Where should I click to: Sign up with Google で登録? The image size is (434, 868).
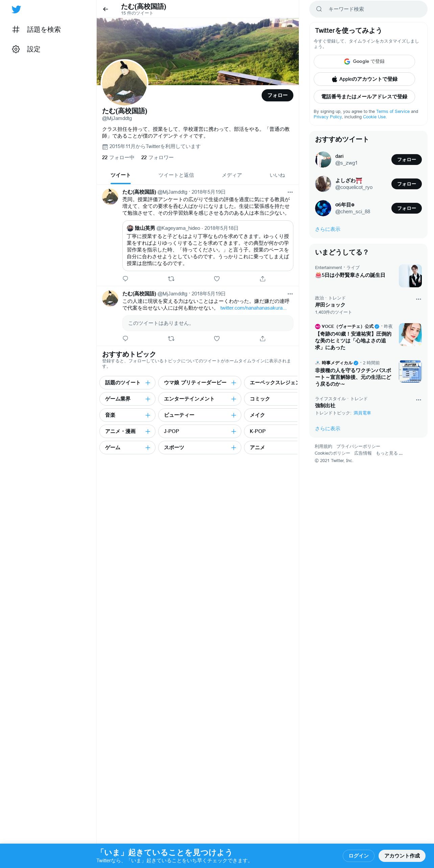364,62
